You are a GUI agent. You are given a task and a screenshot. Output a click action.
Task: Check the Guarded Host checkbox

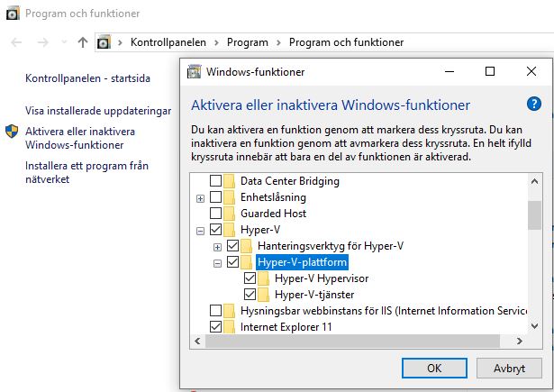[215, 214]
